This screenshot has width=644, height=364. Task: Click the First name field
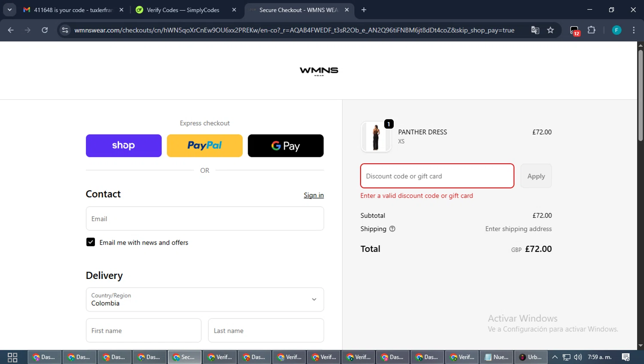pos(143,330)
